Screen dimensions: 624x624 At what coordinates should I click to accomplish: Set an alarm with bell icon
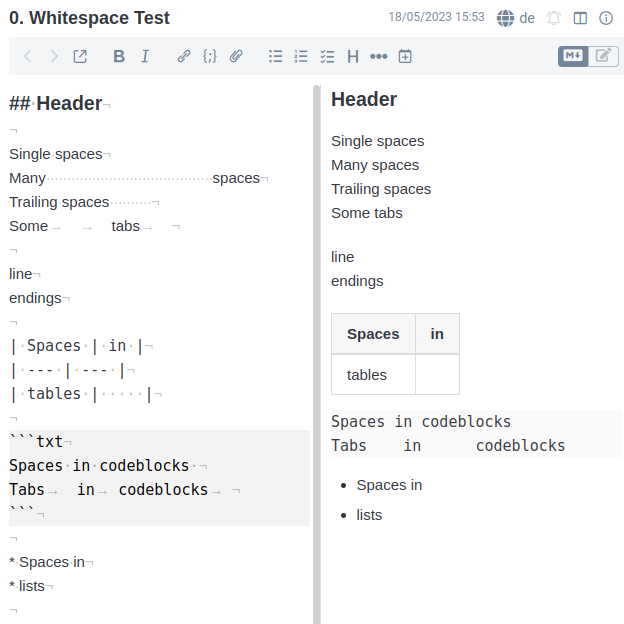click(554, 18)
